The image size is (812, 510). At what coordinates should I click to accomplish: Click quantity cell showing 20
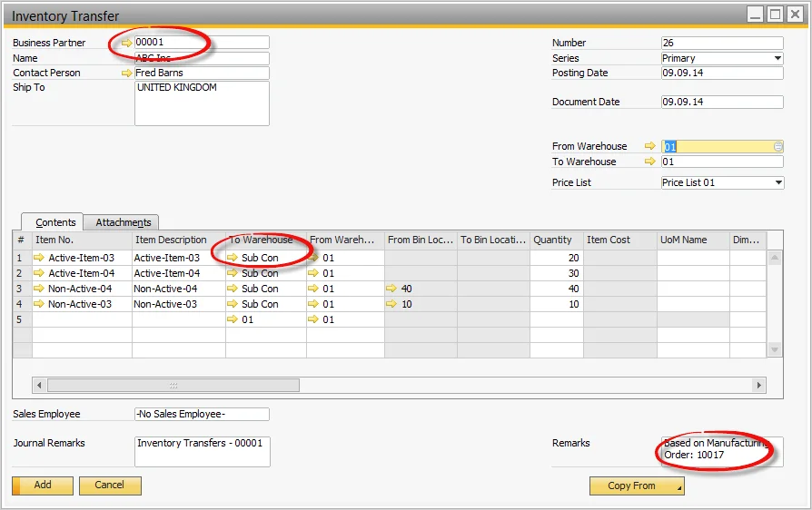pos(557,258)
